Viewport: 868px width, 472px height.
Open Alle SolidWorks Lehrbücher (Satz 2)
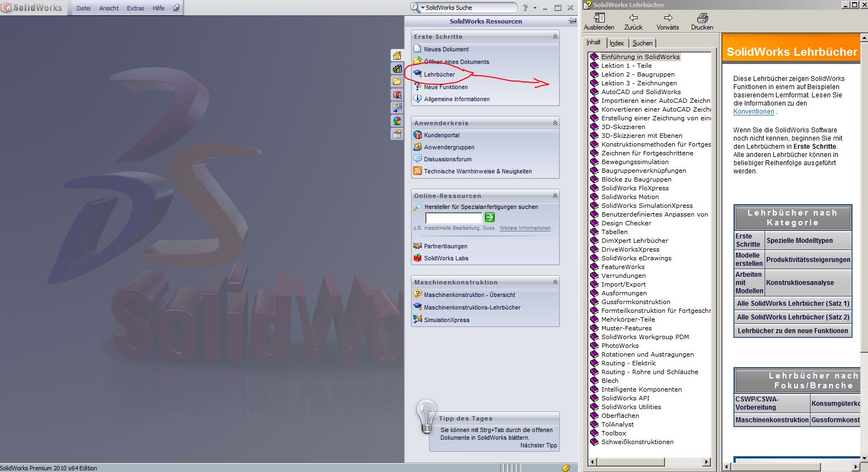[793, 317]
